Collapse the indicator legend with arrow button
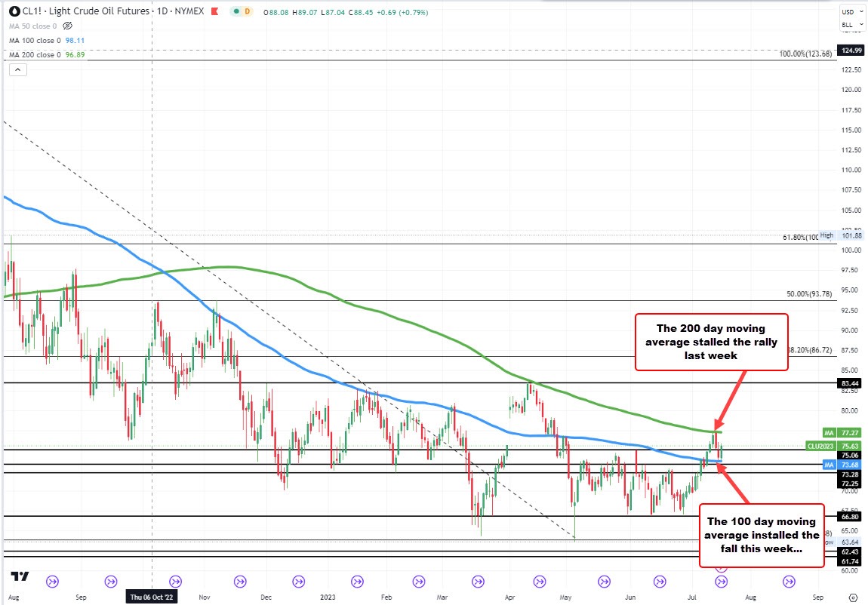Viewport: 868px width, 605px height. tap(16, 69)
